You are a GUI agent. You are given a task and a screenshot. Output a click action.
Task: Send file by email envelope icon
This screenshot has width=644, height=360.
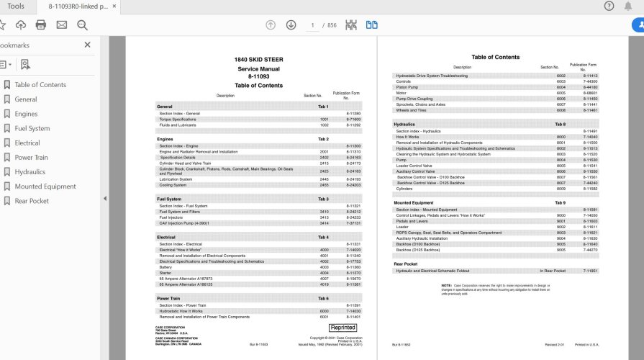[x=62, y=25]
